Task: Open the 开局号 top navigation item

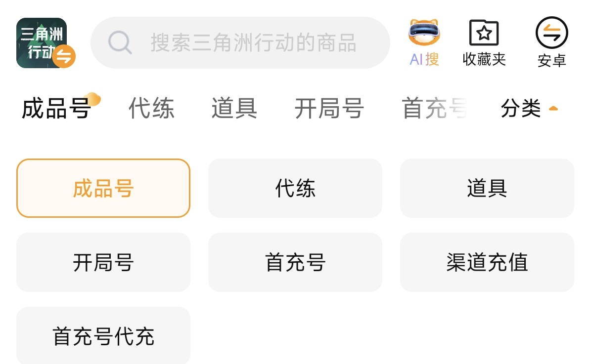Action: (x=329, y=109)
